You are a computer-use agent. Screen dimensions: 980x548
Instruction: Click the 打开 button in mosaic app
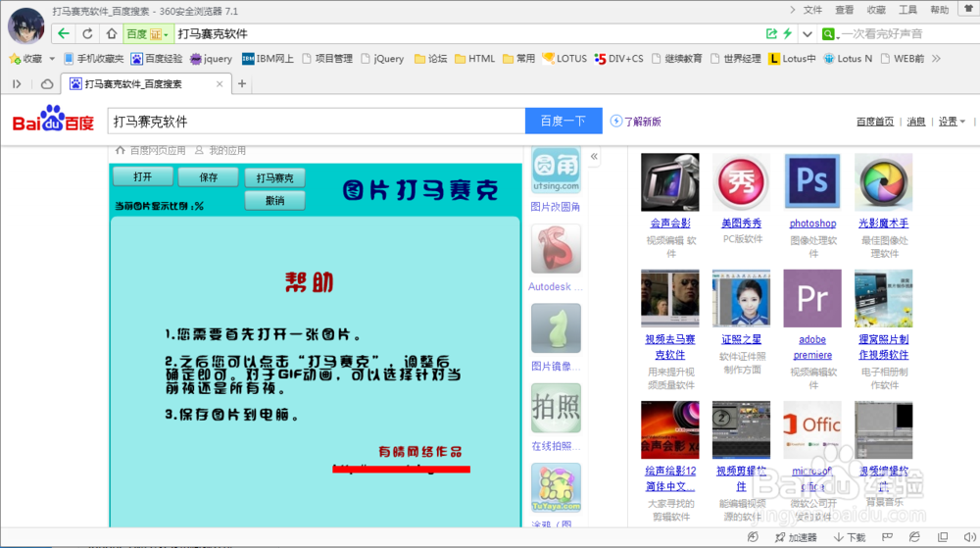click(142, 176)
